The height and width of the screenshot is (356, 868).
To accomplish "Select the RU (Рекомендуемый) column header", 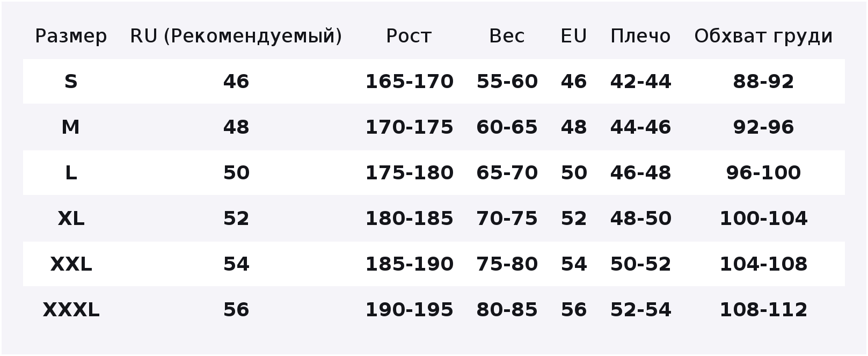I will (x=236, y=36).
